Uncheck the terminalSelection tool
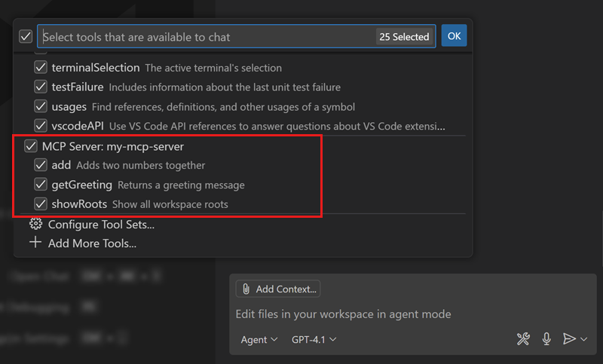 (x=41, y=68)
